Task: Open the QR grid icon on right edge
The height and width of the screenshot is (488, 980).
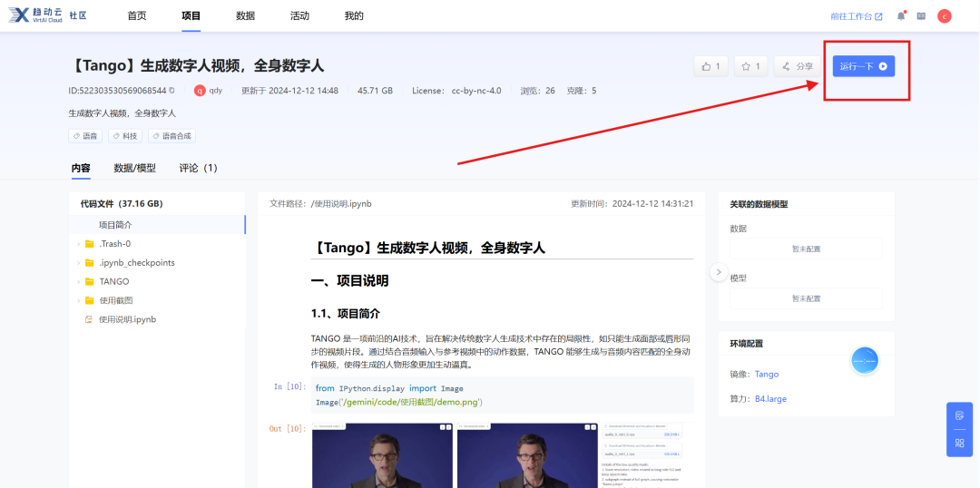Action: 959,443
